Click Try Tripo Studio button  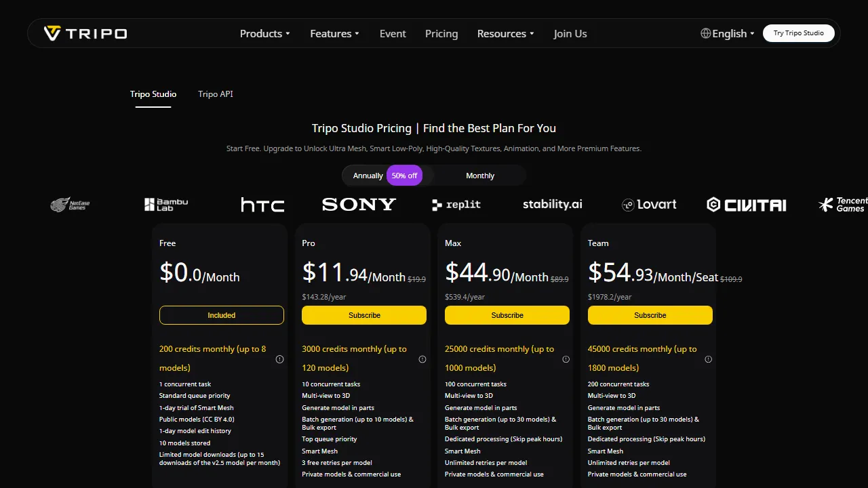pyautogui.click(x=799, y=33)
